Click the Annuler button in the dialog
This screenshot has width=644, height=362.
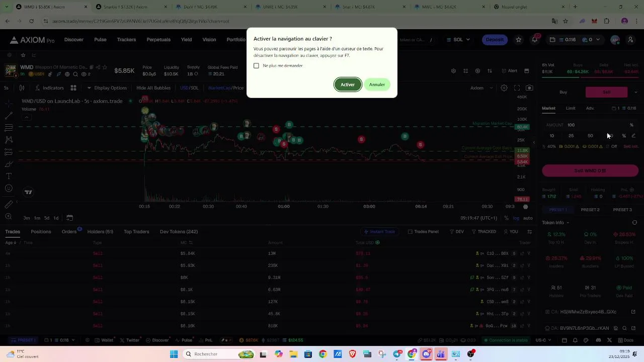coord(377,84)
